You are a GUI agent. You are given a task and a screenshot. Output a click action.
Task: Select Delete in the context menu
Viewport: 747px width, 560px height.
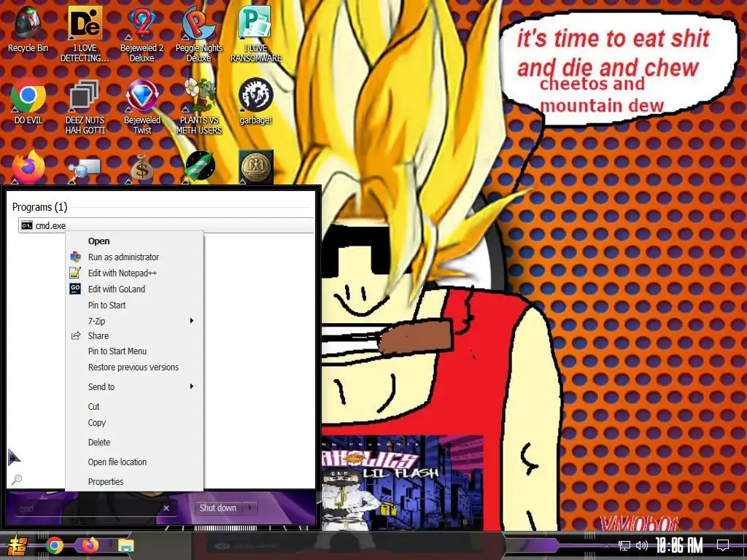point(134,443)
